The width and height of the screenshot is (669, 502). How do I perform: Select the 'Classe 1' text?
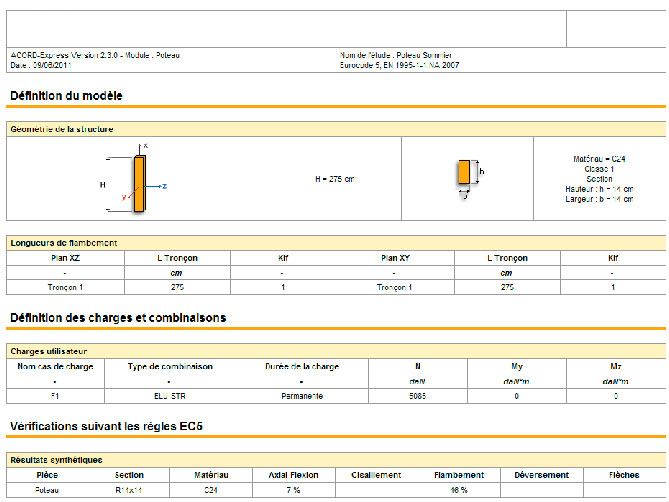point(599,169)
